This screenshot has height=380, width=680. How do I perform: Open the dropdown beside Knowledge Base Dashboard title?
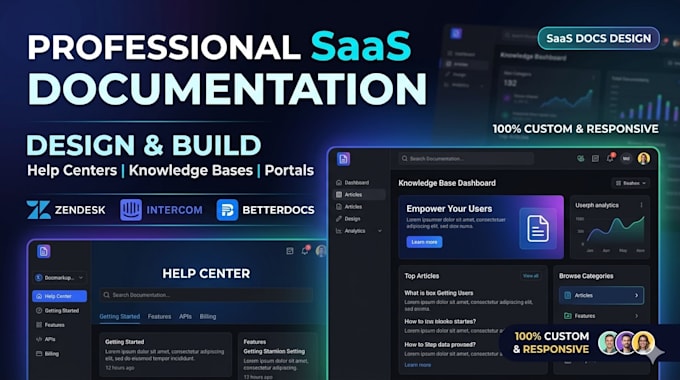[x=631, y=183]
